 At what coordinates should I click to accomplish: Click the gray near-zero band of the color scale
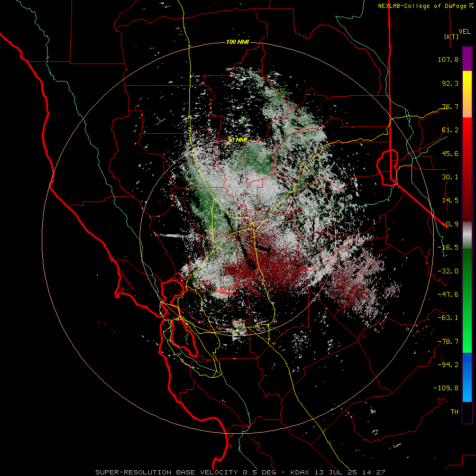pos(467,235)
